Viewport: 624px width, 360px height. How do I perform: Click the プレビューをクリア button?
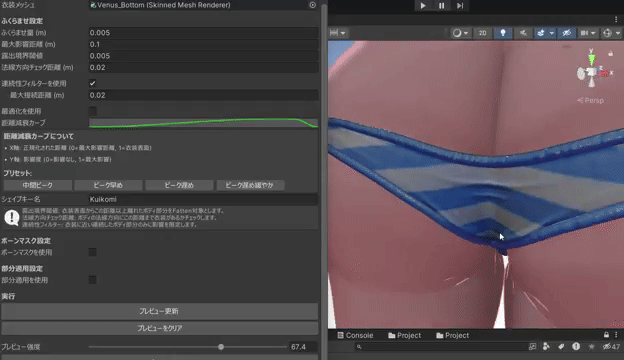(x=159, y=328)
